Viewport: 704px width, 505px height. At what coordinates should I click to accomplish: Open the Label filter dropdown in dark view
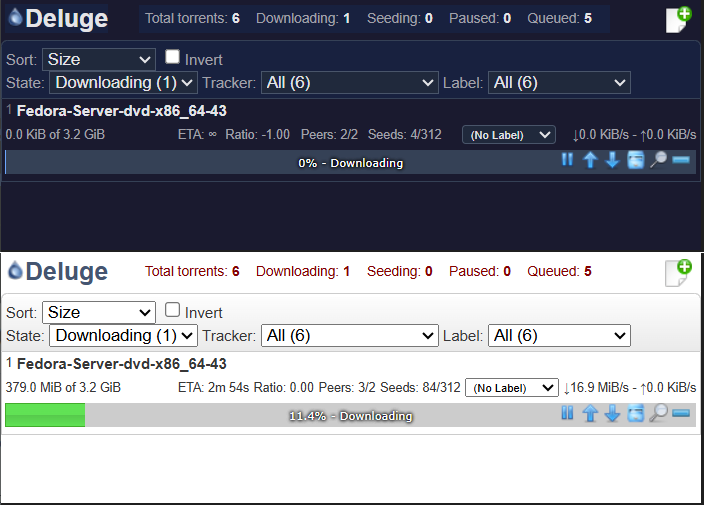click(x=559, y=83)
